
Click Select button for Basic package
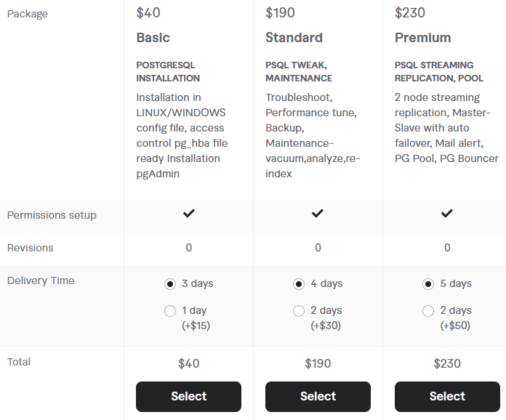[x=188, y=397]
